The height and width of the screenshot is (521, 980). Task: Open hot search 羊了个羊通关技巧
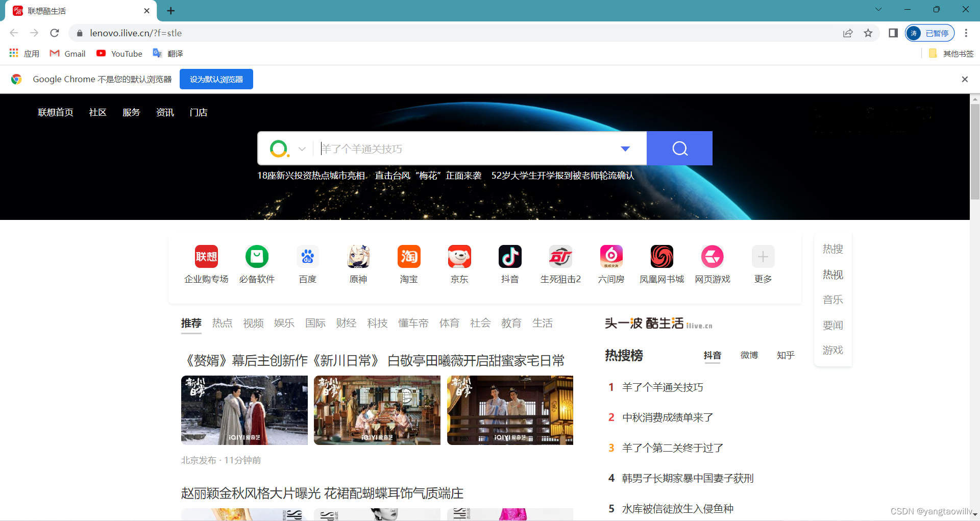pos(663,387)
